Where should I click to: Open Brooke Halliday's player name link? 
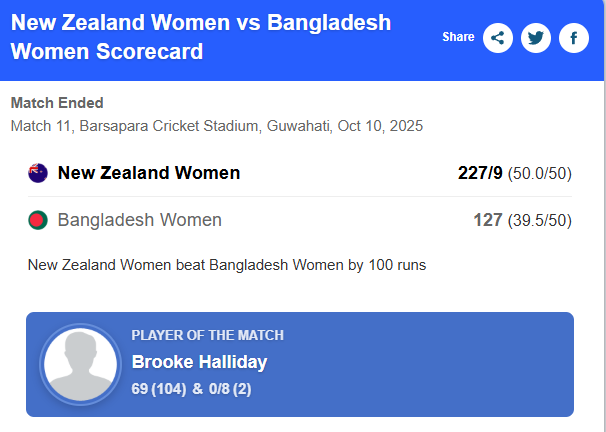tap(199, 362)
